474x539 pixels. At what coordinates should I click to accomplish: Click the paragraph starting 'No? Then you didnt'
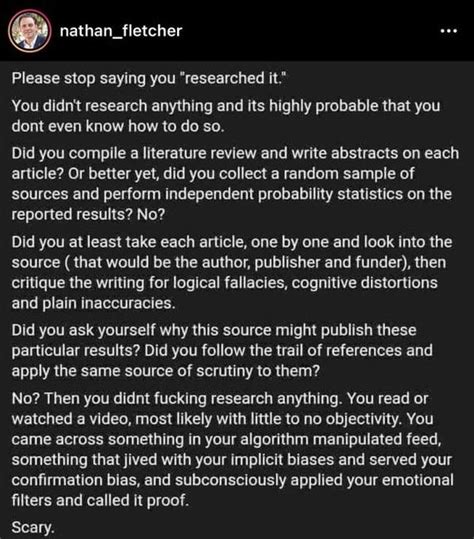232,449
